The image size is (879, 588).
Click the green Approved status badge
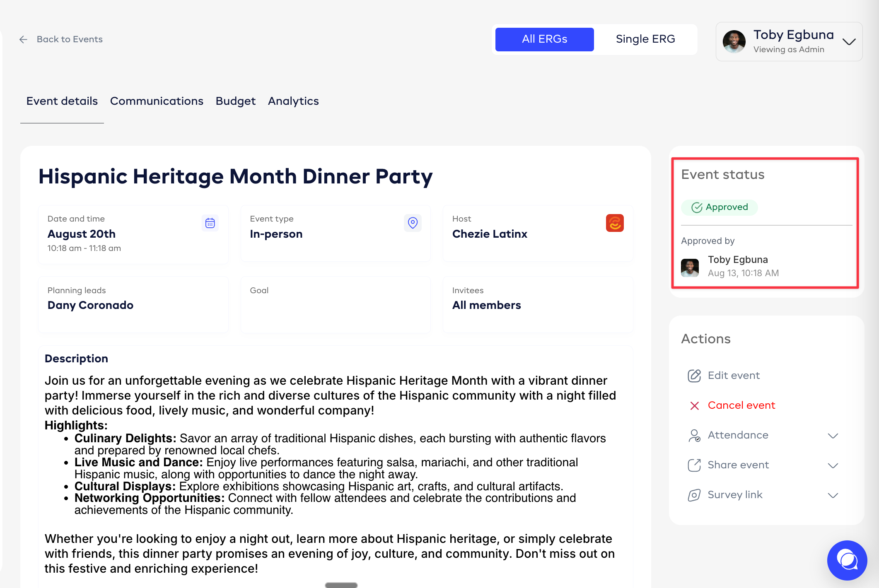click(x=720, y=207)
